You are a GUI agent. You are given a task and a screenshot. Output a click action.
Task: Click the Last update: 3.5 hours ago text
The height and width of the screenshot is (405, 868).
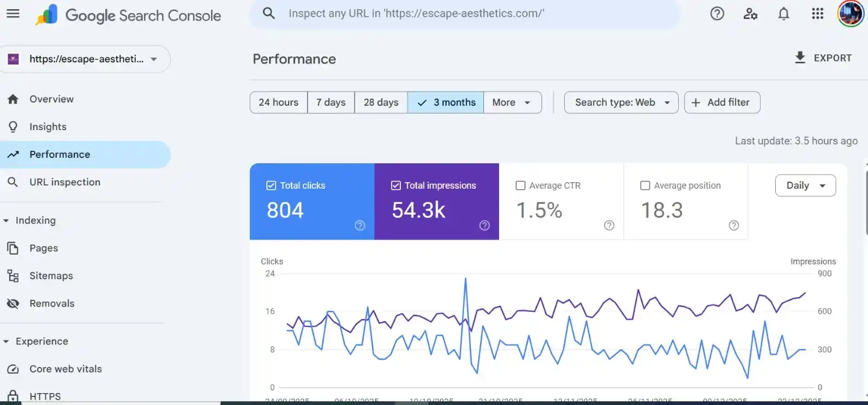(796, 141)
